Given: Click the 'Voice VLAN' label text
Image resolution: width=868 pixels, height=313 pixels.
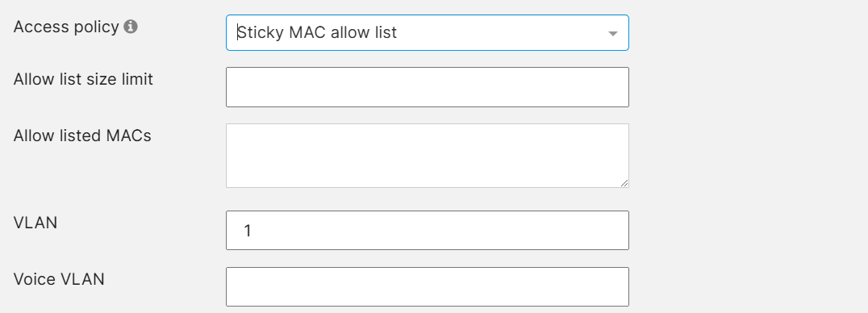Looking at the screenshot, I should 59,279.
